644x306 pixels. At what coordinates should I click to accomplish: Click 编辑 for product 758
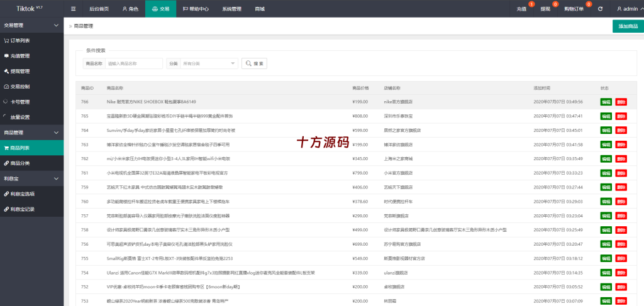(606, 230)
